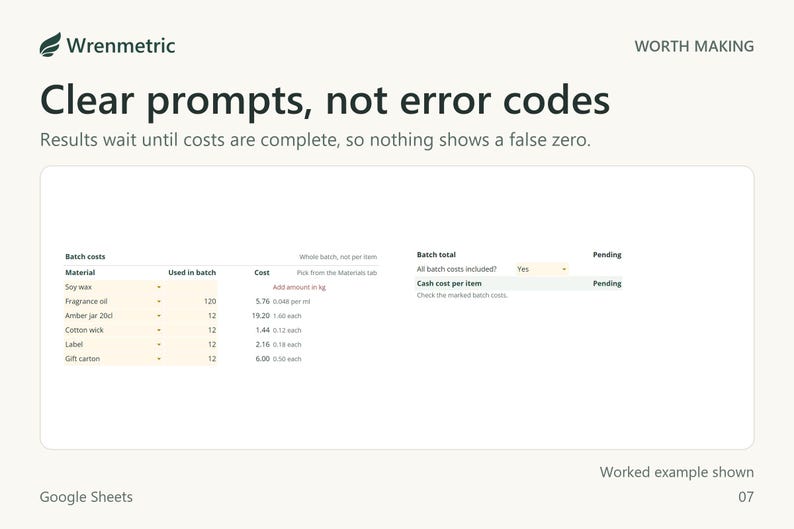Click the Gift carton cost 6.00
This screenshot has width=794, height=529.
(x=262, y=358)
